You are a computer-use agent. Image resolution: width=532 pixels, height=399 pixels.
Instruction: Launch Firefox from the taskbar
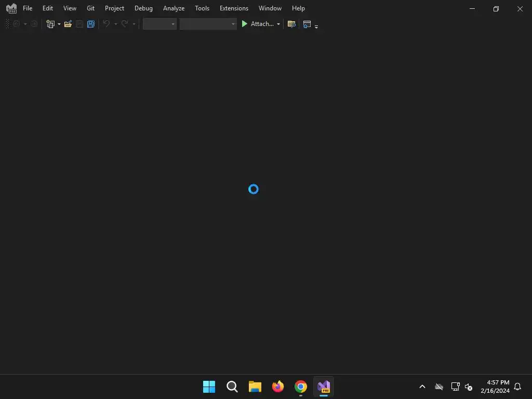click(278, 387)
